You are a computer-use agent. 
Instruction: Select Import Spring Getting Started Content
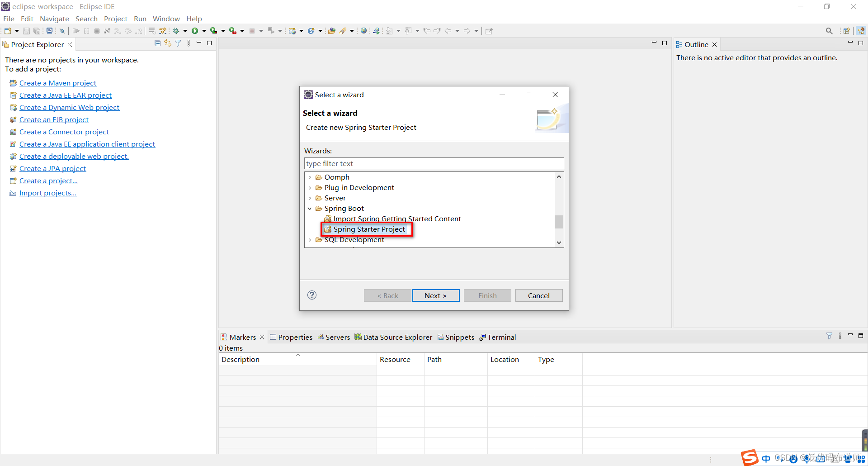click(x=397, y=219)
